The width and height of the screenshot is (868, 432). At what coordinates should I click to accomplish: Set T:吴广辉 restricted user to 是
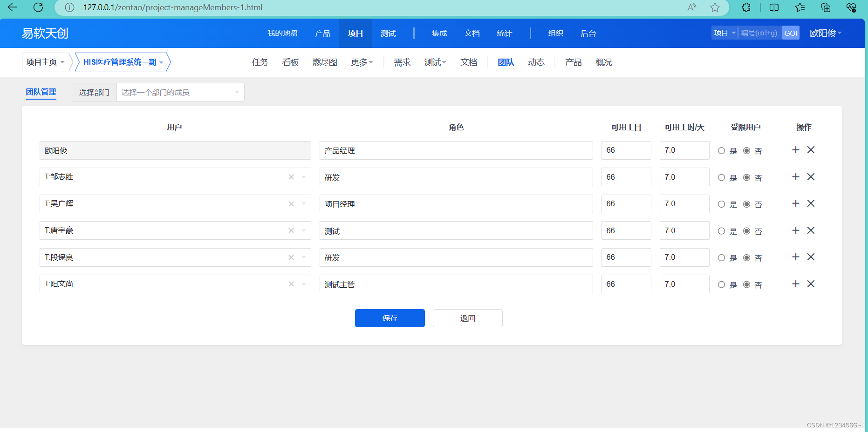tap(721, 204)
